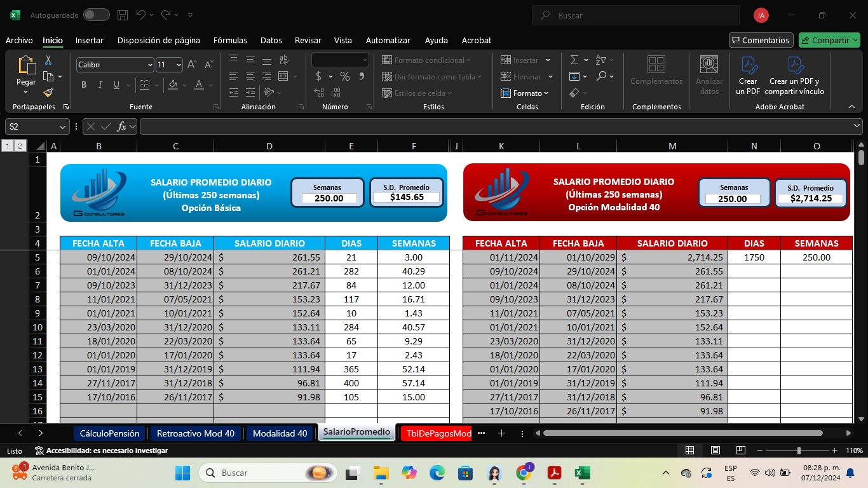Click the Cut scissors icon
The height and width of the screenshot is (488, 868).
pyautogui.click(x=48, y=60)
